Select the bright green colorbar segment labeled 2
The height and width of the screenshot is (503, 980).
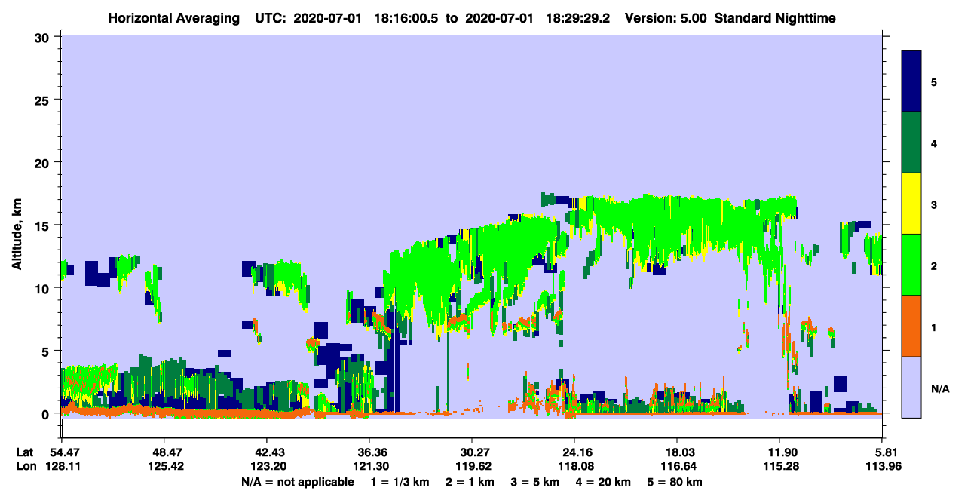pos(912,265)
